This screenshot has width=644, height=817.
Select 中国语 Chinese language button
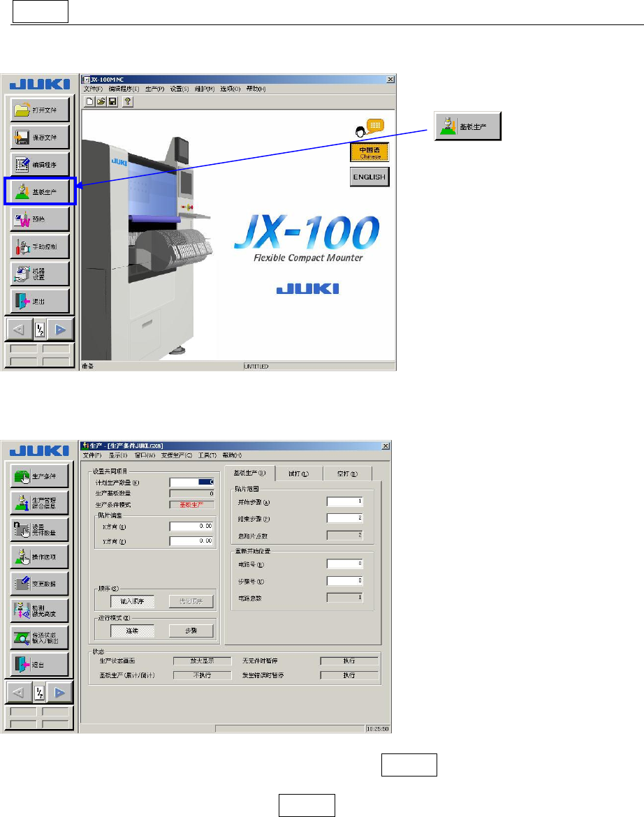point(369,152)
